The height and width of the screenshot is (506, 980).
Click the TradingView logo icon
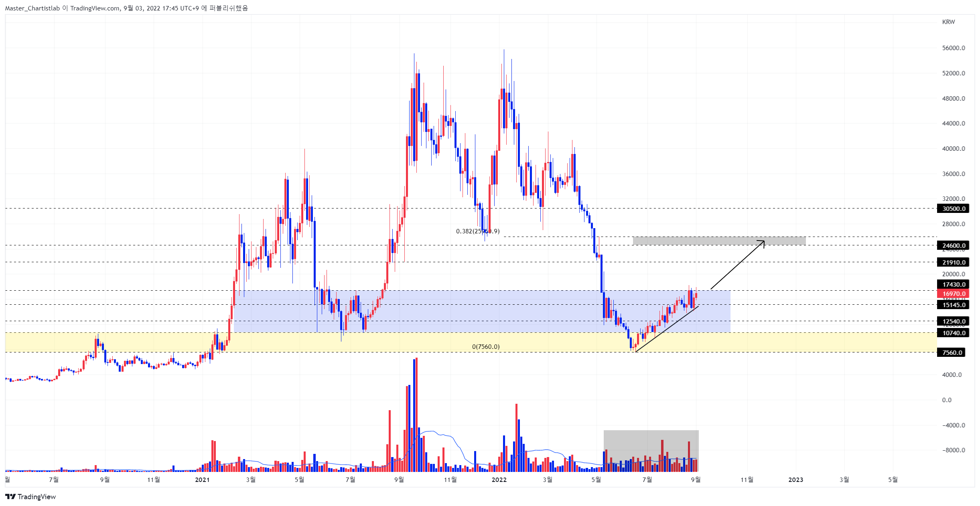tap(10, 496)
